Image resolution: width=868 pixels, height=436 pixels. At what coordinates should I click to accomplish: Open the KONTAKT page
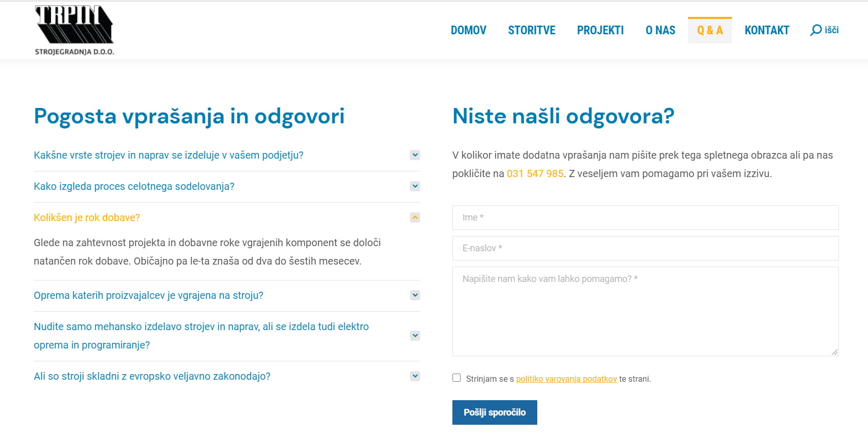tap(767, 30)
